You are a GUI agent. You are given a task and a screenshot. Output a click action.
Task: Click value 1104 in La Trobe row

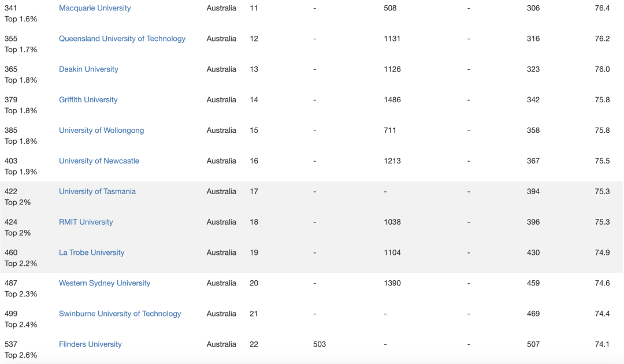pyautogui.click(x=392, y=252)
